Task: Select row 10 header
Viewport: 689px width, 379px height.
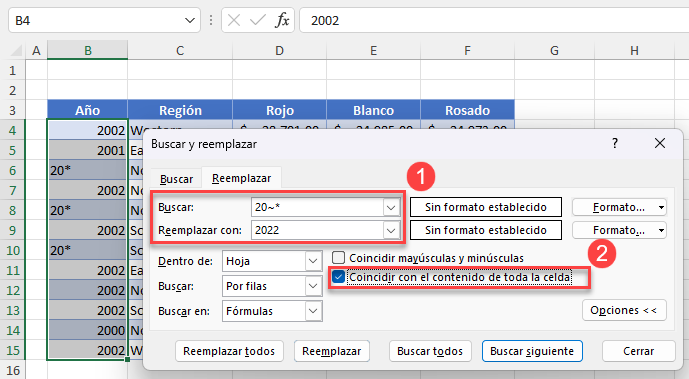Action: 13,250
